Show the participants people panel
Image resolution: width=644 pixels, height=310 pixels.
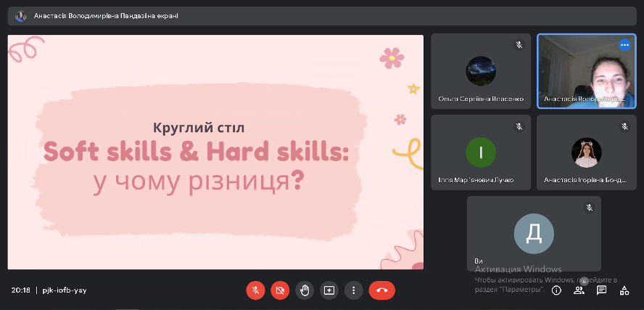(579, 290)
